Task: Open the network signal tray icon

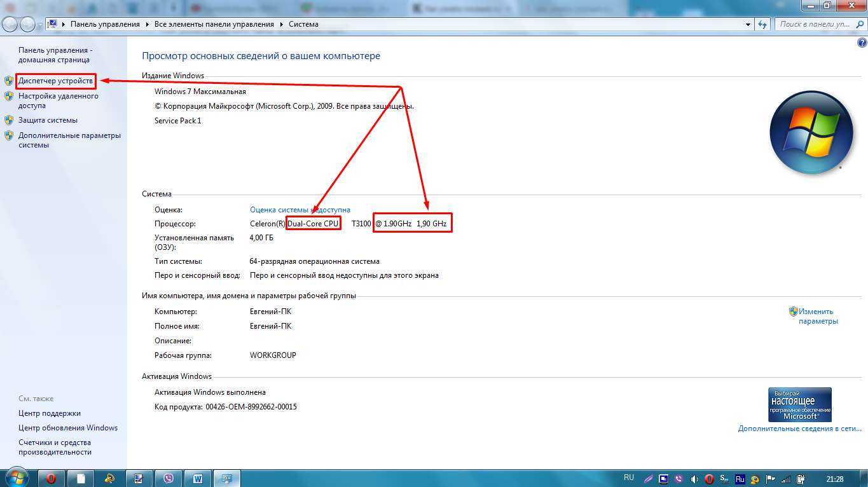Action: (786, 479)
